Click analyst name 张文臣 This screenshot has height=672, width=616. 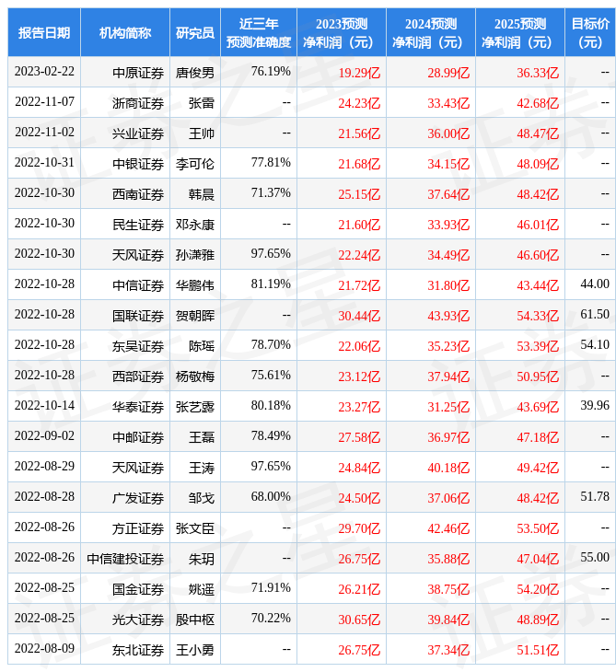194,529
